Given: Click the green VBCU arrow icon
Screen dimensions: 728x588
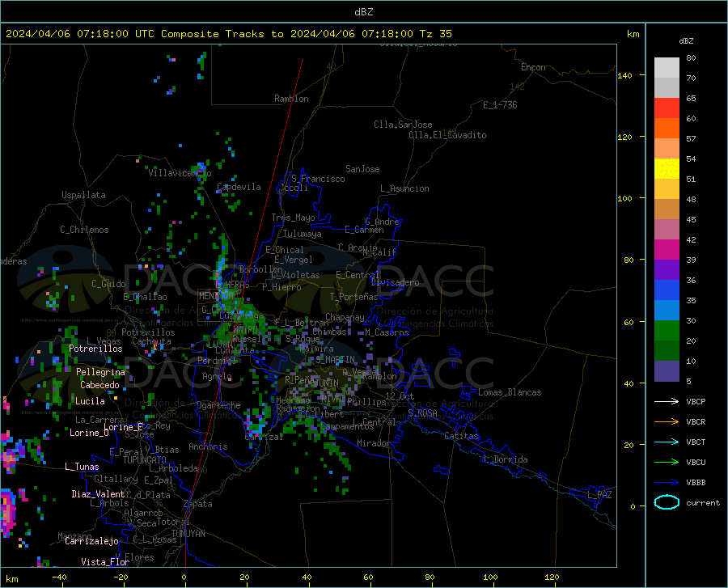Looking at the screenshot, I should (667, 462).
